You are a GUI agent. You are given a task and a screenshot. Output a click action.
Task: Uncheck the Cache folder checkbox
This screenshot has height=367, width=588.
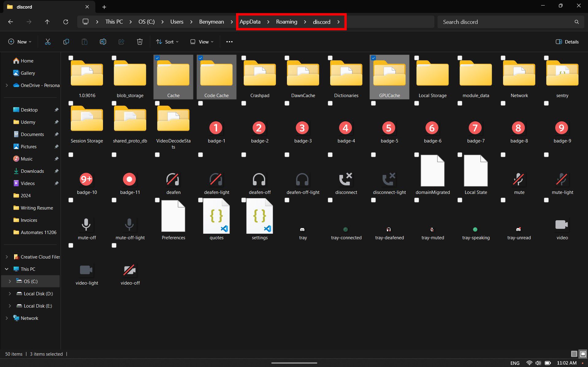157,58
